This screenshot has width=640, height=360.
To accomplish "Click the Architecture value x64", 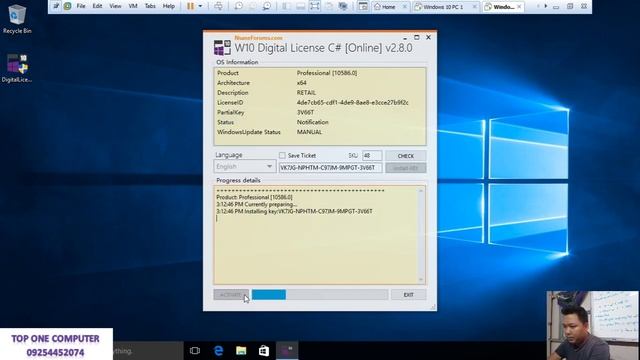I will point(302,83).
